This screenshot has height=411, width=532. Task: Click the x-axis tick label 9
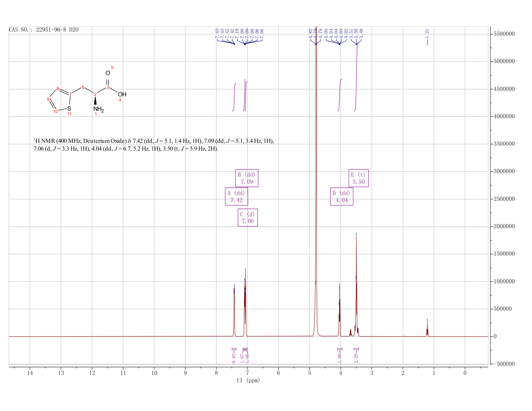tap(185, 373)
